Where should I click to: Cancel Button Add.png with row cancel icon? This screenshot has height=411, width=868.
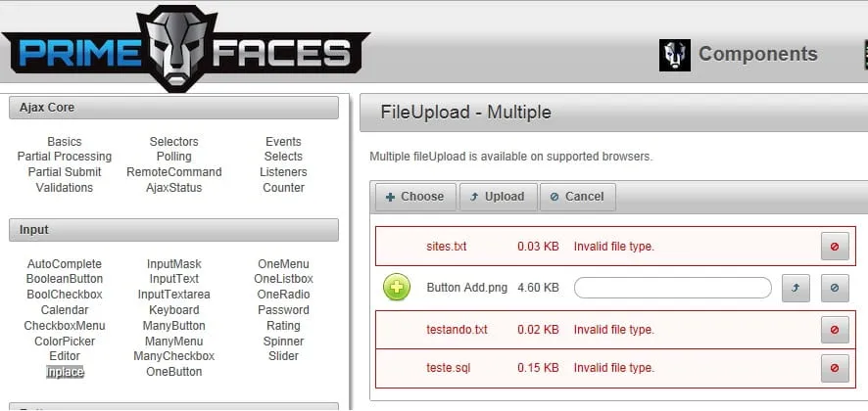[x=835, y=288]
